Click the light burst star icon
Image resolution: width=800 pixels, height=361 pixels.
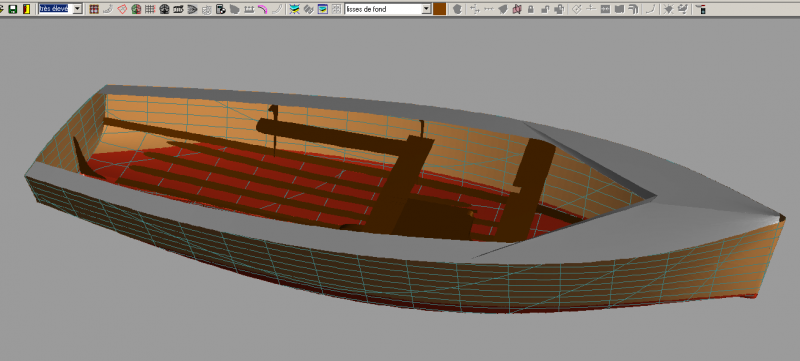668,9
